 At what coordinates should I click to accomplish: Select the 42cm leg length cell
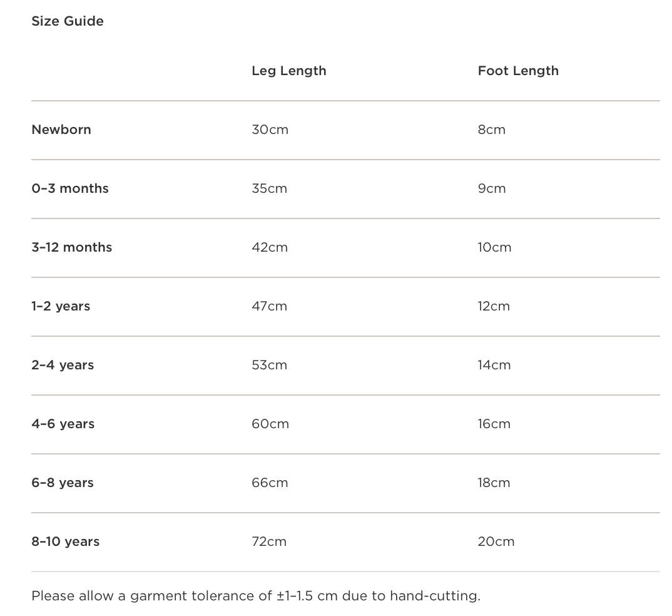pyautogui.click(x=270, y=247)
